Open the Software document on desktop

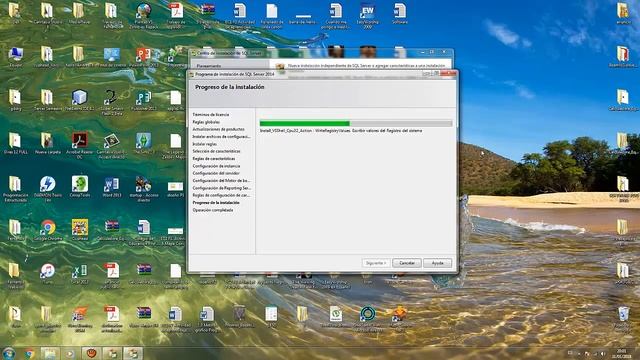[400, 14]
